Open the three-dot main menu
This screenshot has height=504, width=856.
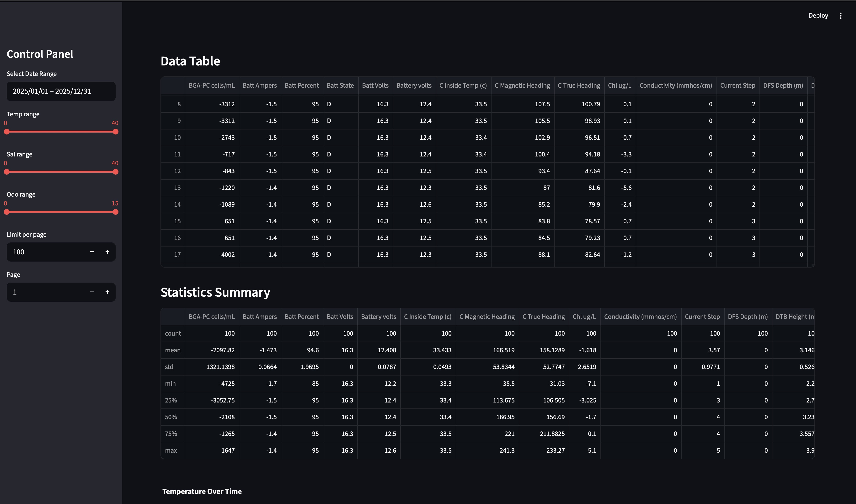pyautogui.click(x=840, y=16)
